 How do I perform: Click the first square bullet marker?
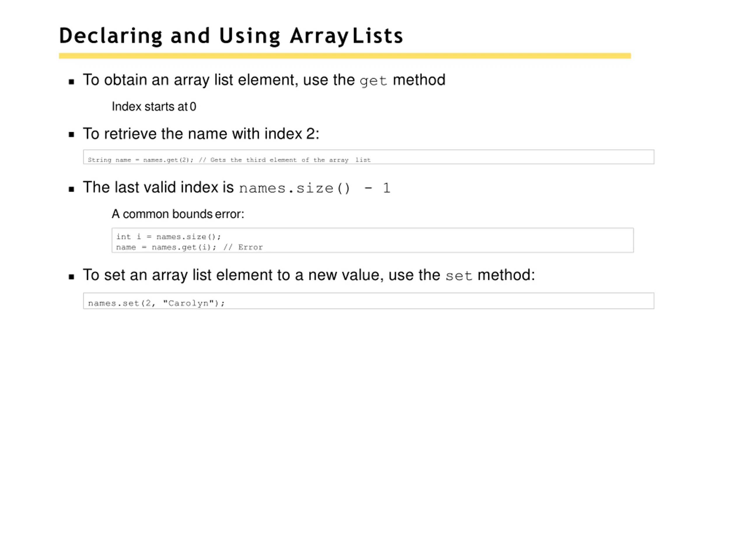(x=71, y=81)
